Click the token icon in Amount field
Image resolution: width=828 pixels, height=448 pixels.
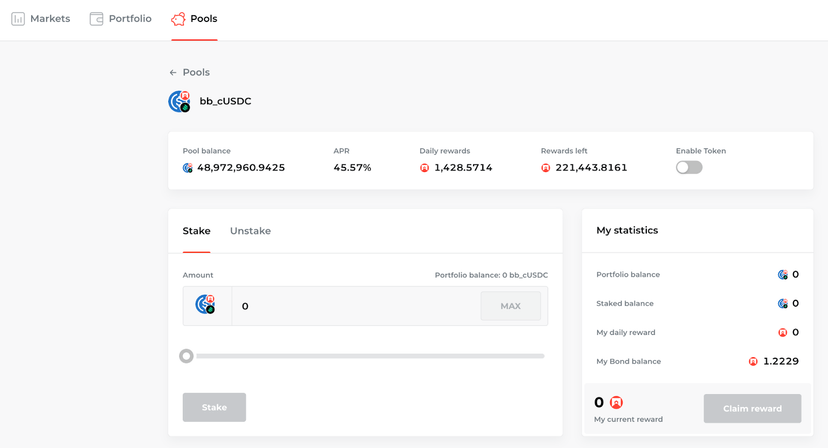205,305
